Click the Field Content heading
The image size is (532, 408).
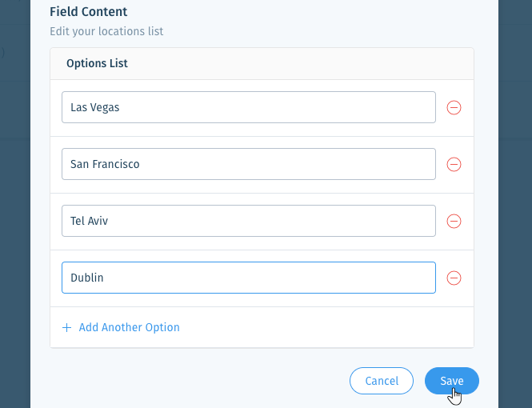(x=89, y=11)
